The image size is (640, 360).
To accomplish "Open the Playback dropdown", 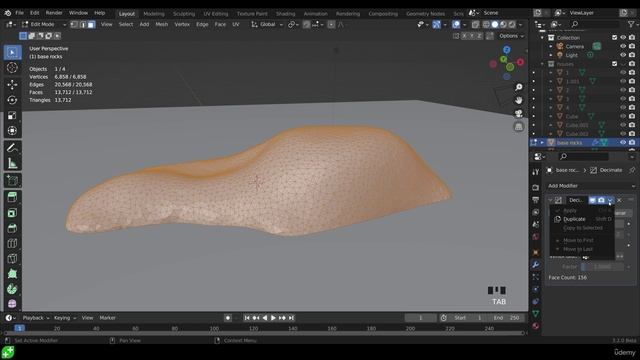I will (x=36, y=318).
